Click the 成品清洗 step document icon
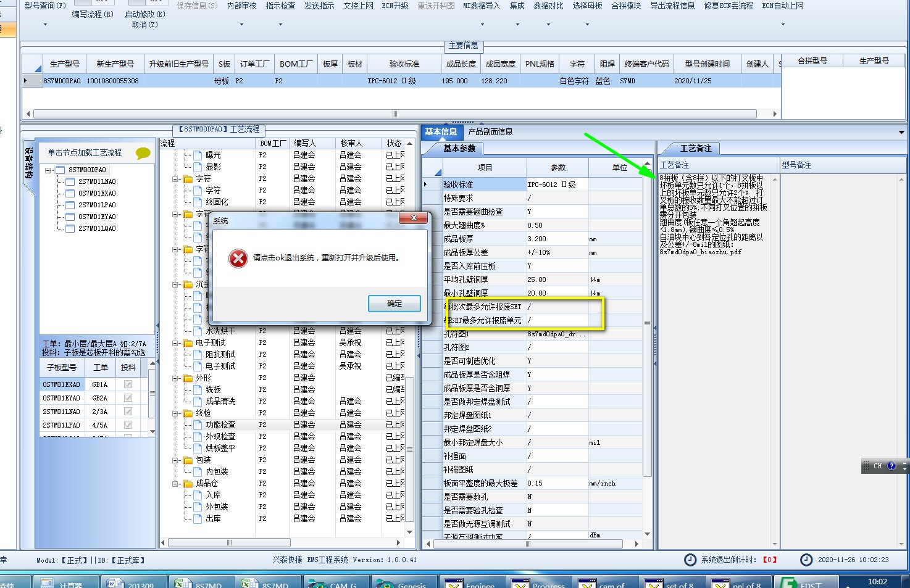 click(x=198, y=401)
